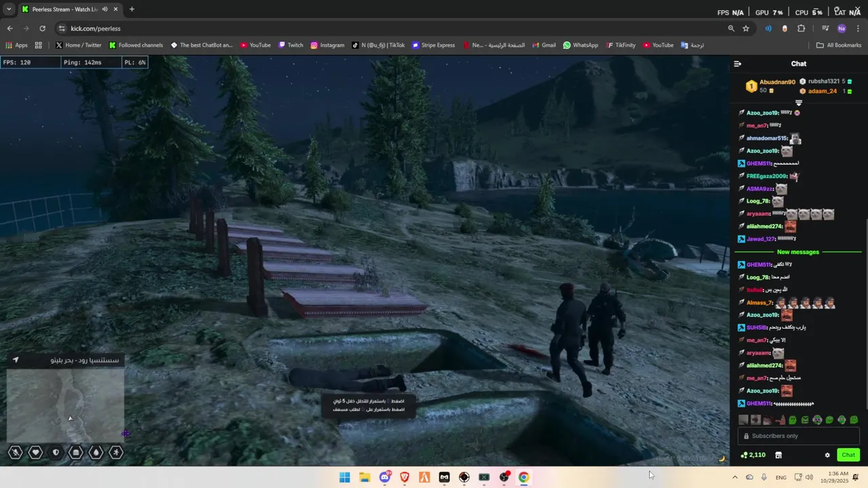
Task: Open the media controls icon in the toolbar
Action: [x=825, y=28]
